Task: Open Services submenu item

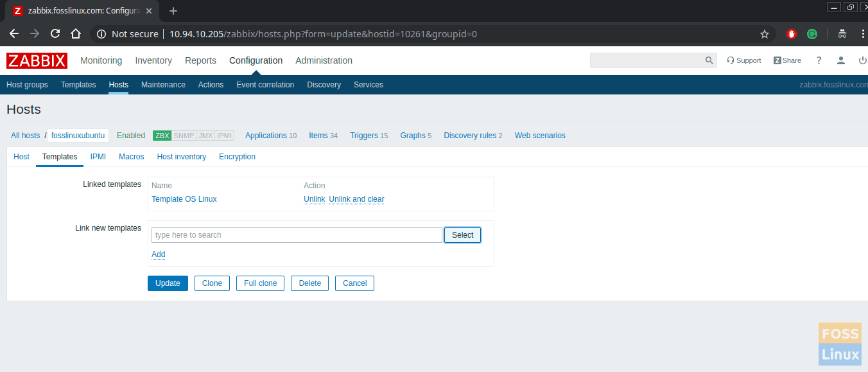Action: 369,85
